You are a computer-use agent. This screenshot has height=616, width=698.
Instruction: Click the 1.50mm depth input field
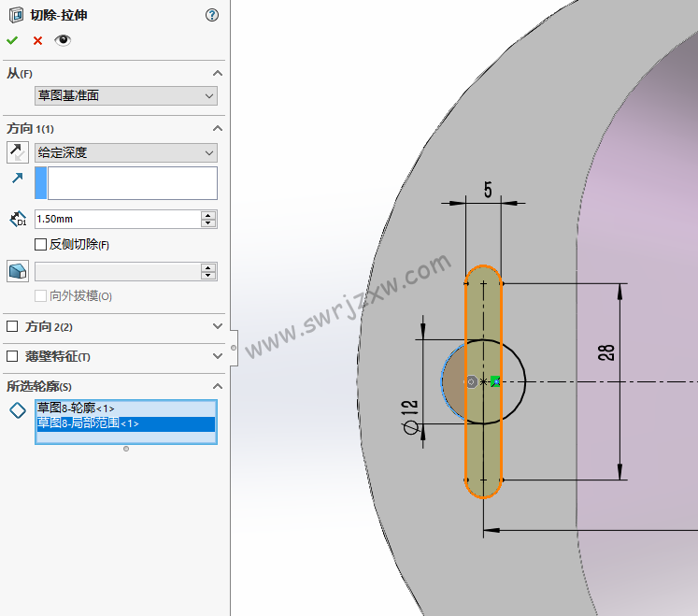(118, 219)
